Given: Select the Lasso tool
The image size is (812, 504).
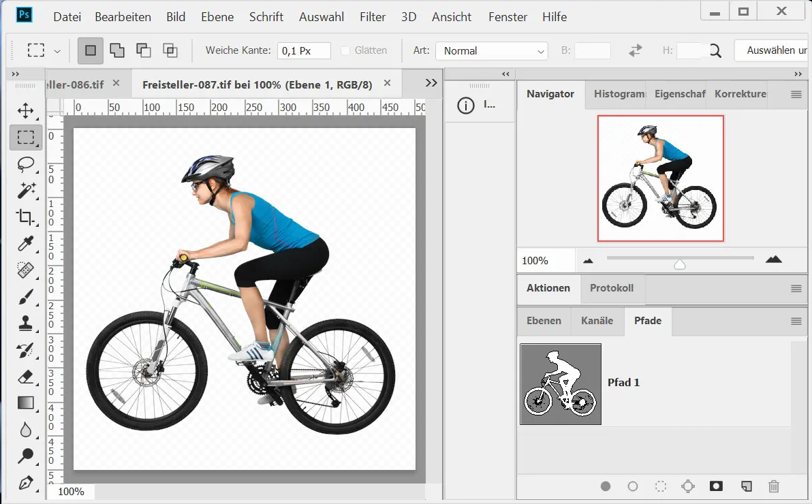Looking at the screenshot, I should [x=26, y=164].
